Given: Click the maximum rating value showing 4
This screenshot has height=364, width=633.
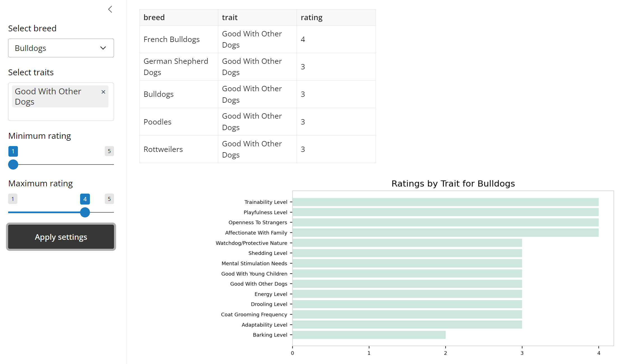Looking at the screenshot, I should tap(85, 199).
